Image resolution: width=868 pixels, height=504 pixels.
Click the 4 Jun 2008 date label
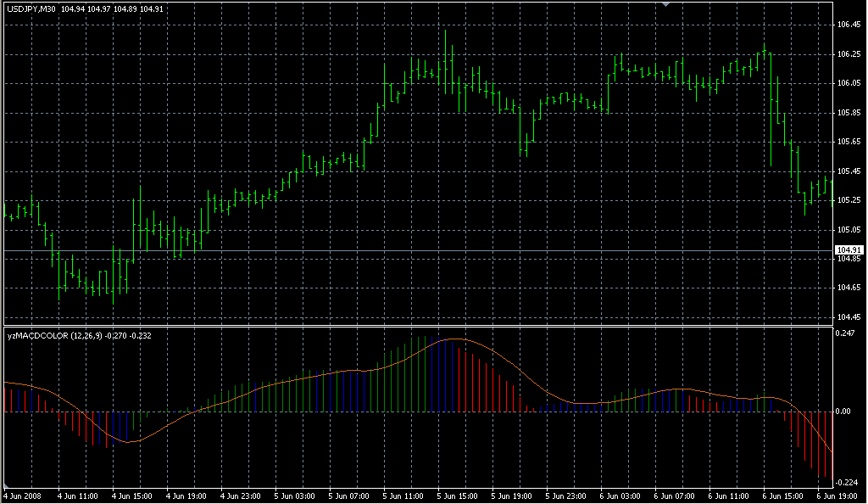pos(22,496)
